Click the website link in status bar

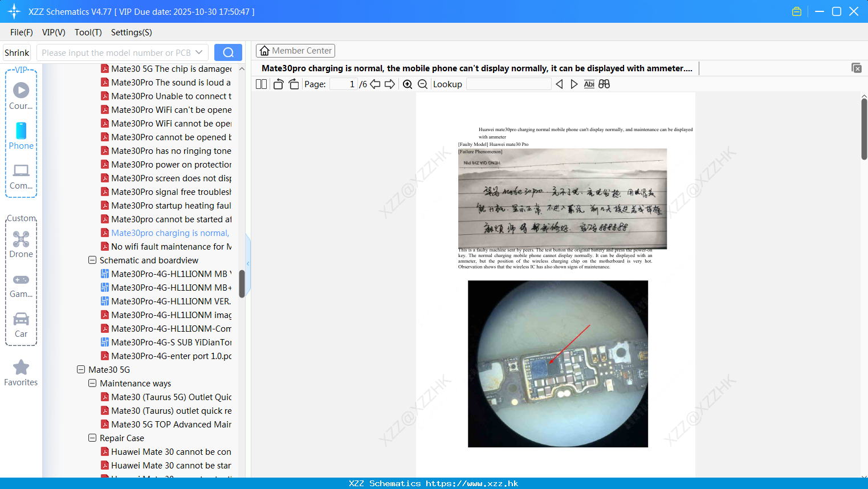tap(472, 483)
